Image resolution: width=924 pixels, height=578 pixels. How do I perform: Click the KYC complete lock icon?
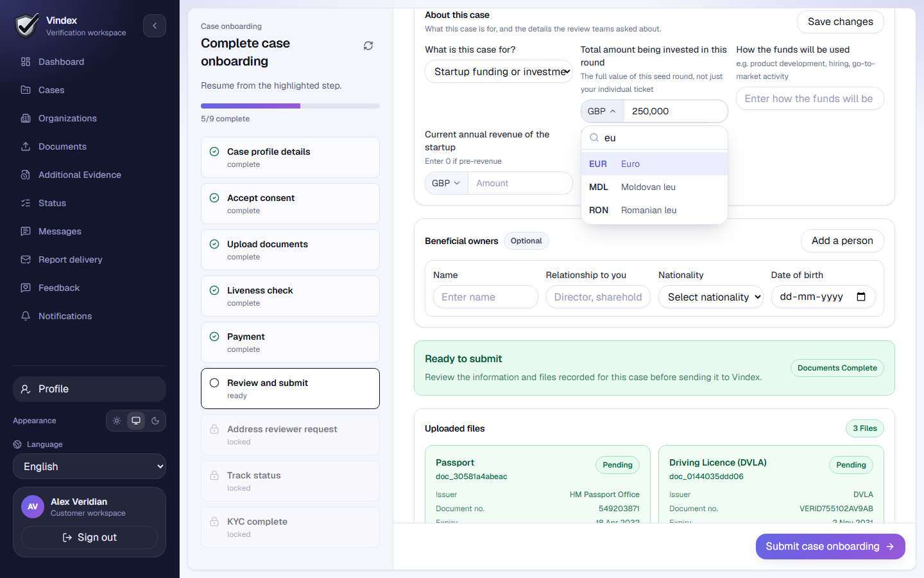(214, 521)
